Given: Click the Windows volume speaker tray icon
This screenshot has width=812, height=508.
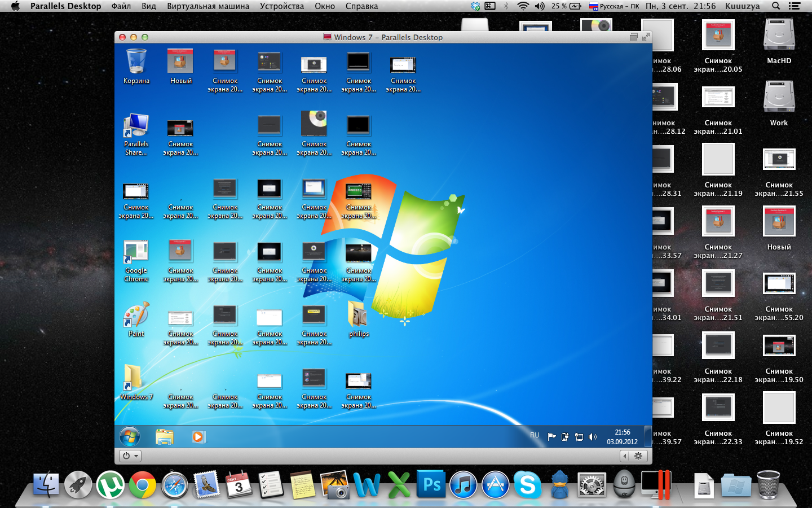Looking at the screenshot, I should tap(593, 437).
